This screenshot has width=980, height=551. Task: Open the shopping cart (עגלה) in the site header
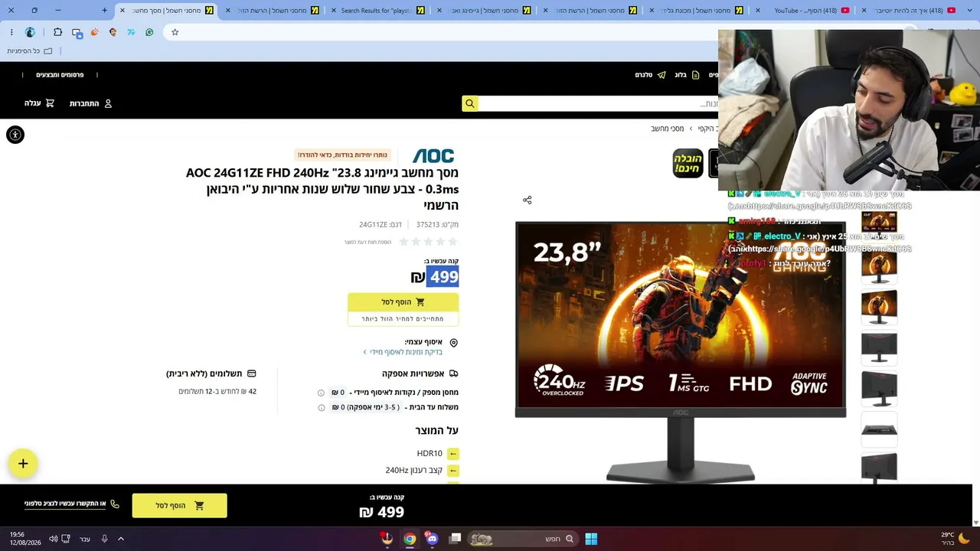click(x=39, y=103)
